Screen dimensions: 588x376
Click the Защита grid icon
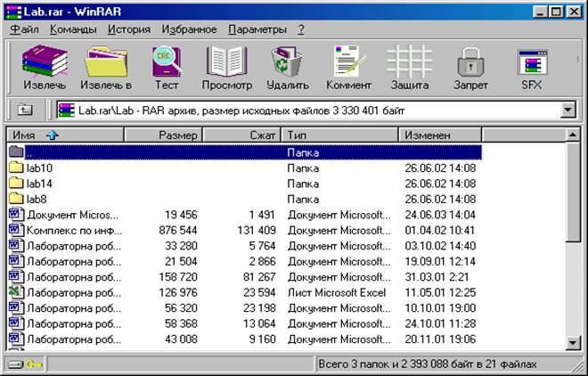[409, 61]
